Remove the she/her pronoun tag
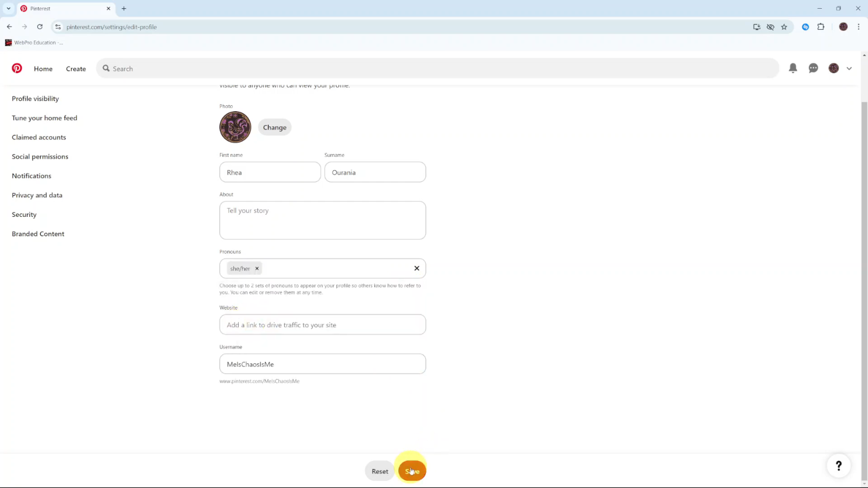Image resolution: width=868 pixels, height=488 pixels. coord(257,268)
